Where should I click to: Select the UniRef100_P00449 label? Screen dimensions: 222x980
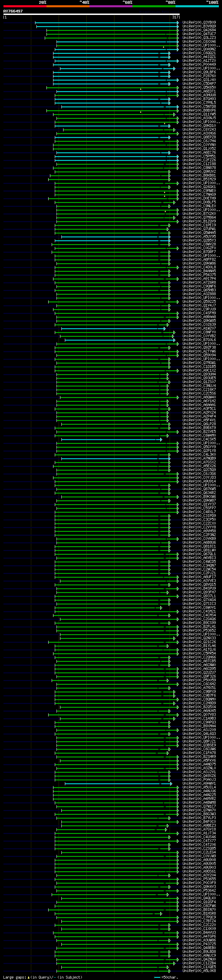pos(199,65)
